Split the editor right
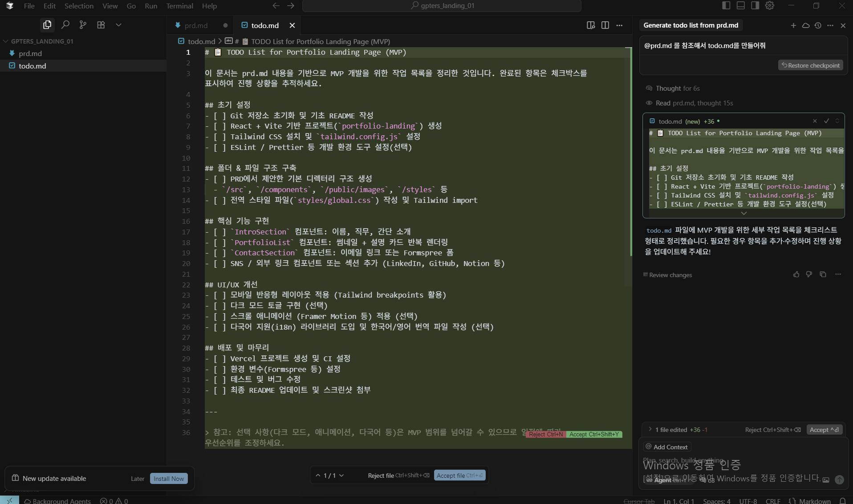The height and width of the screenshot is (504, 853). pyautogui.click(x=605, y=25)
